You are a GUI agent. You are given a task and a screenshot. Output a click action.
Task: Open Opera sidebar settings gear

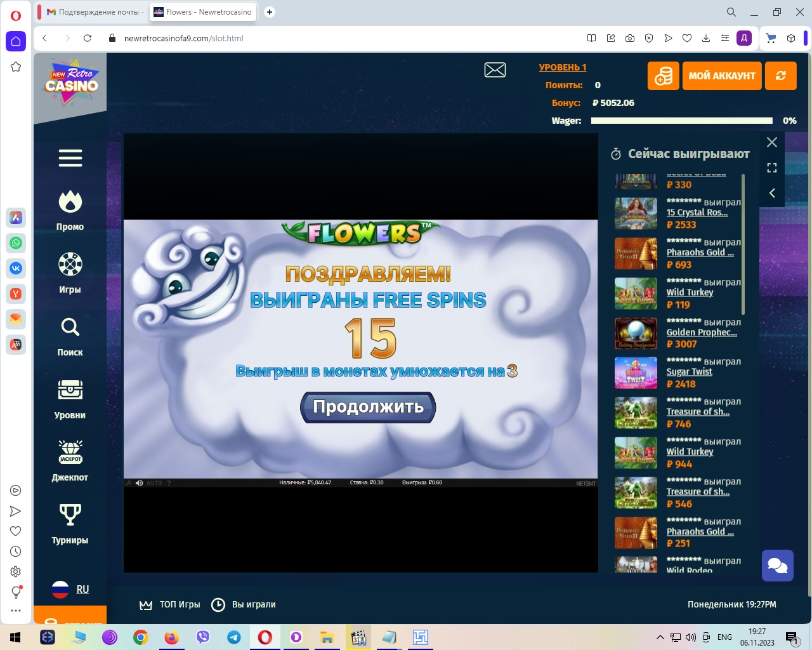tap(16, 572)
